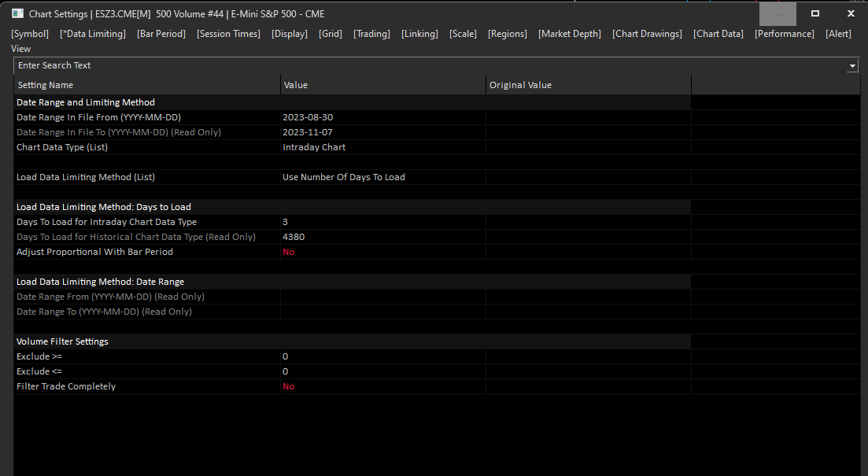868x476 pixels.
Task: Select the 2023-11-07 date value cell
Action: [383, 132]
